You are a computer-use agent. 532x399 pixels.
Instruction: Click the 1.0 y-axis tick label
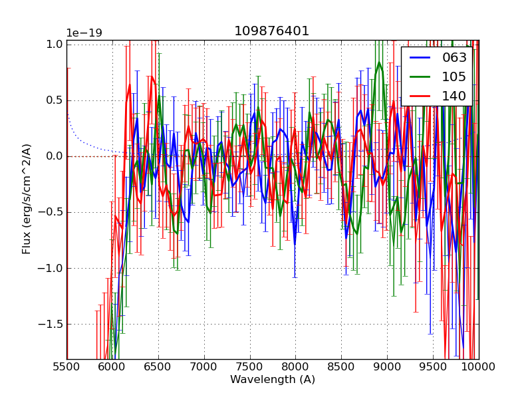(54, 45)
